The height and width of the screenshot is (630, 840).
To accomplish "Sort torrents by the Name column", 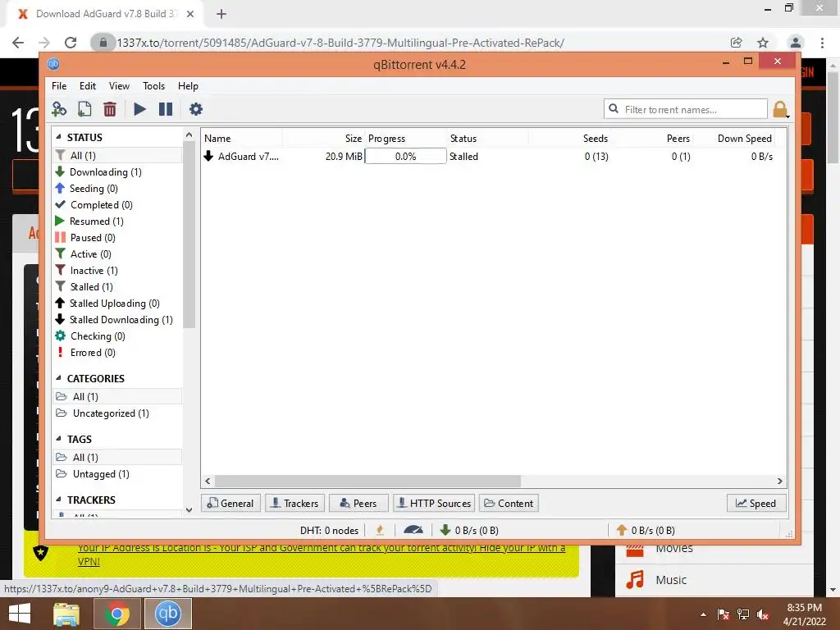I will pyautogui.click(x=242, y=138).
